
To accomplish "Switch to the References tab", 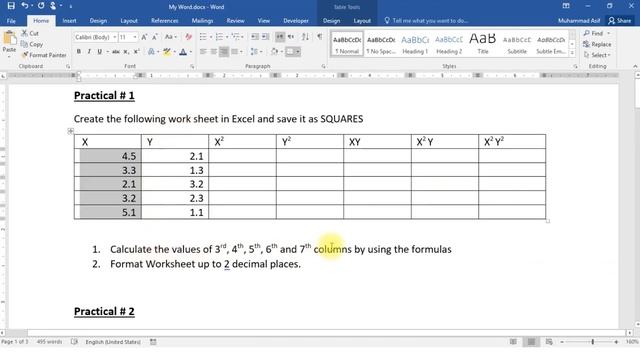I will pyautogui.click(x=164, y=21).
